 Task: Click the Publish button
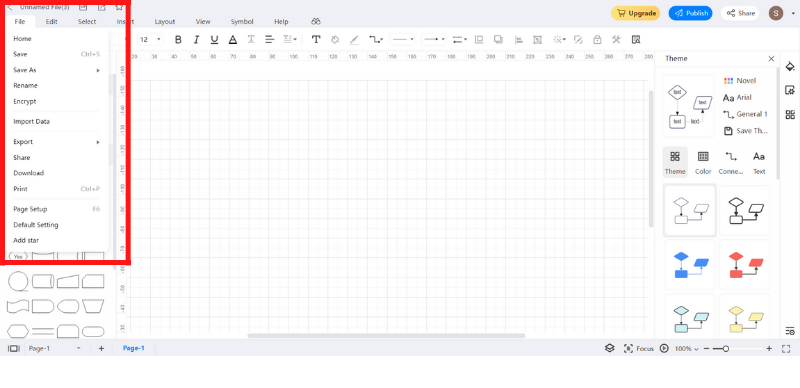point(690,13)
